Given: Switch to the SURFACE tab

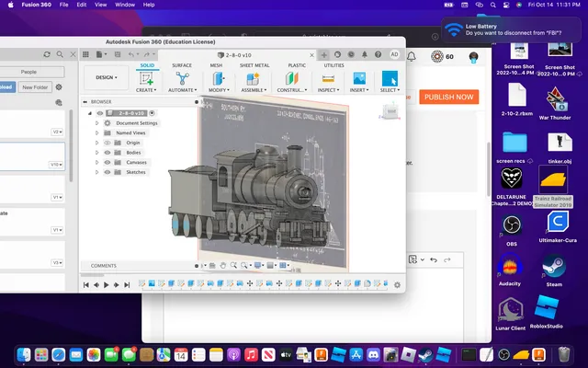Looking at the screenshot, I should click(182, 65).
